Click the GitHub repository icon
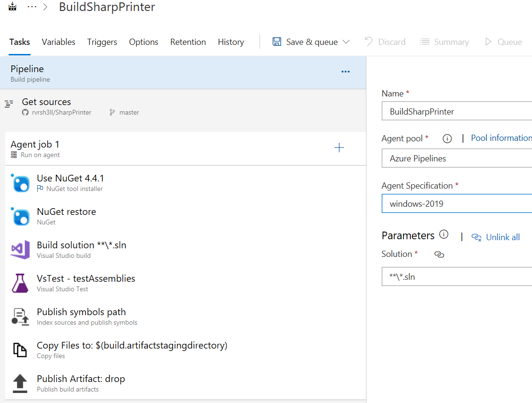The image size is (532, 403). pos(25,112)
